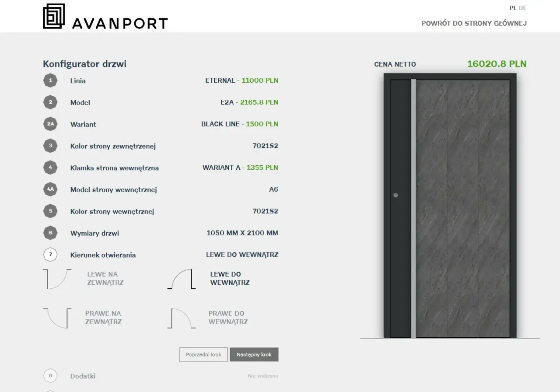Screen dimensions: 560x392
Task: Click the E2A - 2165.8 PLN value
Action: pyautogui.click(x=249, y=102)
